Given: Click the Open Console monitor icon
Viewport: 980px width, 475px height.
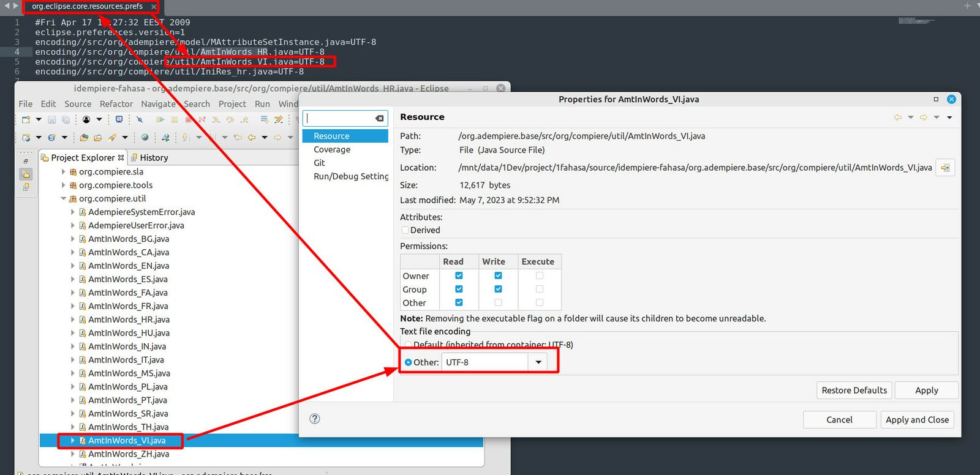Looking at the screenshot, I should pyautogui.click(x=119, y=119).
